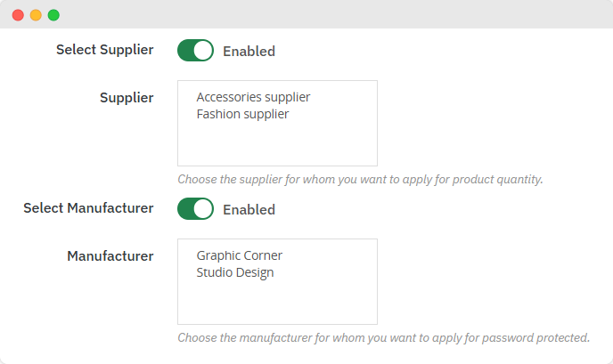Click the Enabled text beside Select Manufacturer

click(x=249, y=210)
